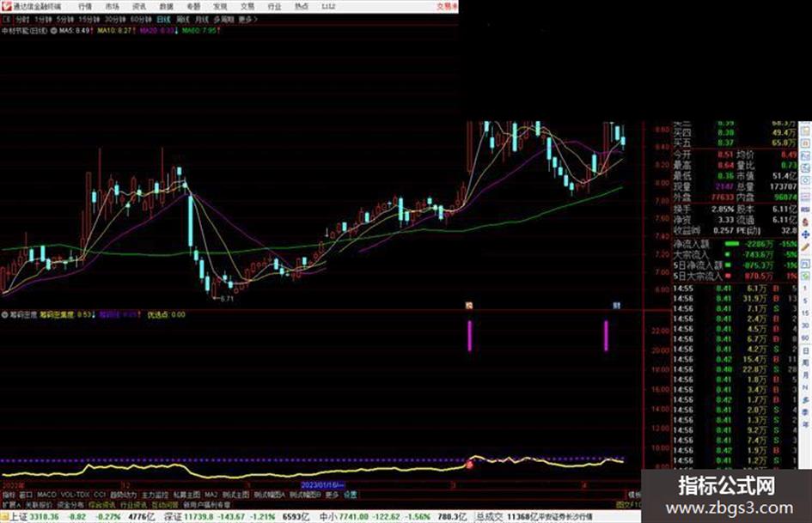Switch to 1分钟 period tab
This screenshot has height=523, width=812.
coord(43,20)
